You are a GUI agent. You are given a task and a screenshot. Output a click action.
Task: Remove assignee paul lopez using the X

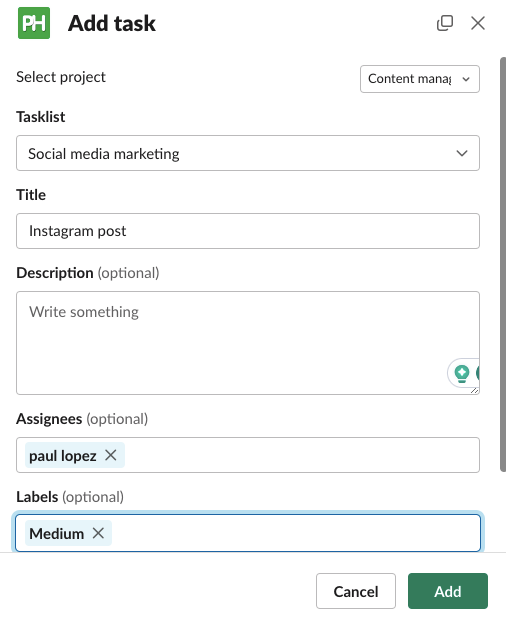pos(111,455)
